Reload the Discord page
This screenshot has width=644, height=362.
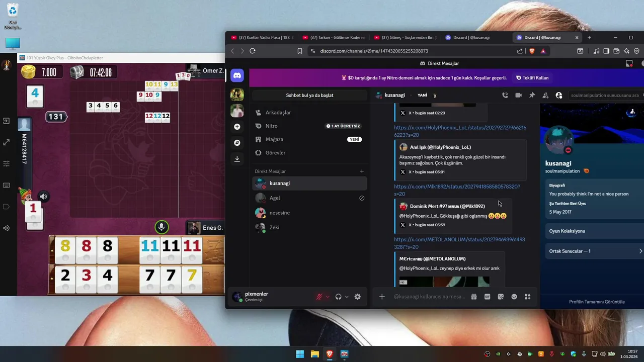pyautogui.click(x=253, y=51)
